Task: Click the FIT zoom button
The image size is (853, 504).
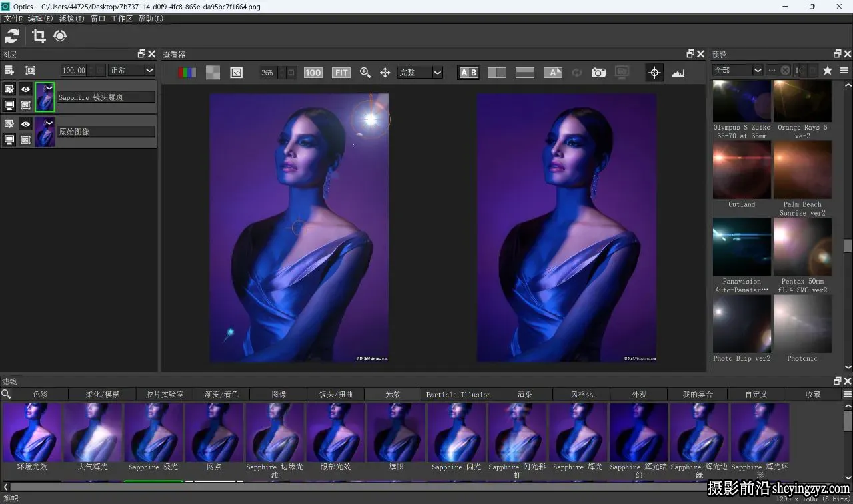Action: pos(341,73)
